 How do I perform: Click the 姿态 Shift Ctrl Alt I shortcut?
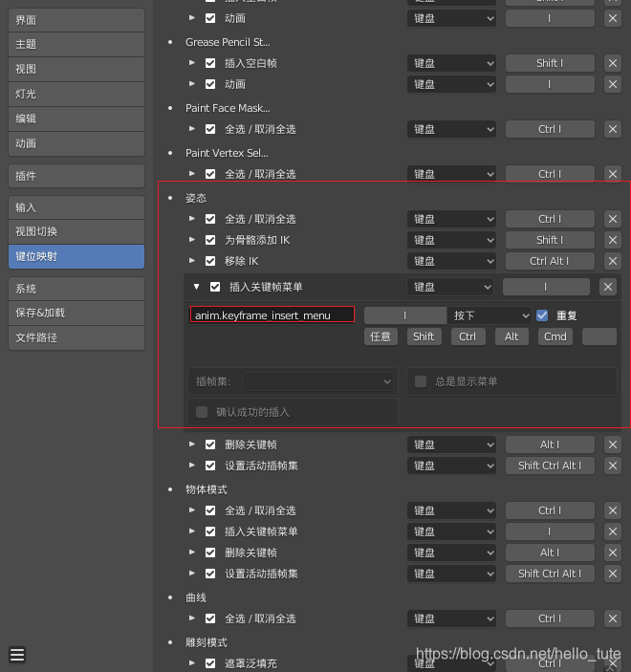coord(550,466)
